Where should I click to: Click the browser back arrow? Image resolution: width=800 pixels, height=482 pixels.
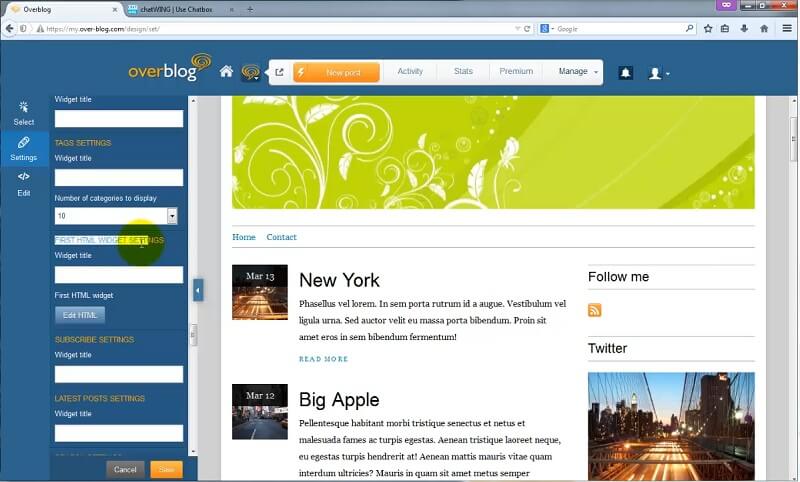[9, 29]
